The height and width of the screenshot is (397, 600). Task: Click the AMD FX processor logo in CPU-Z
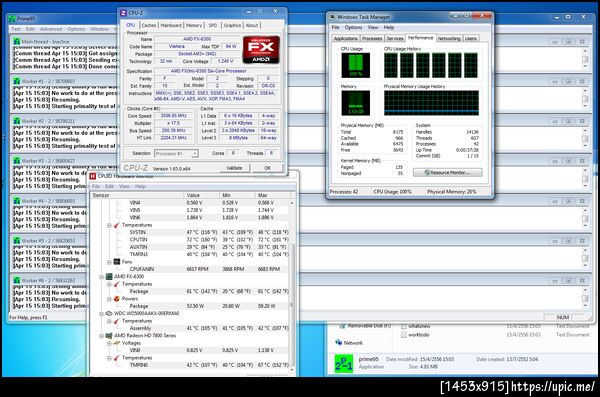tap(261, 50)
